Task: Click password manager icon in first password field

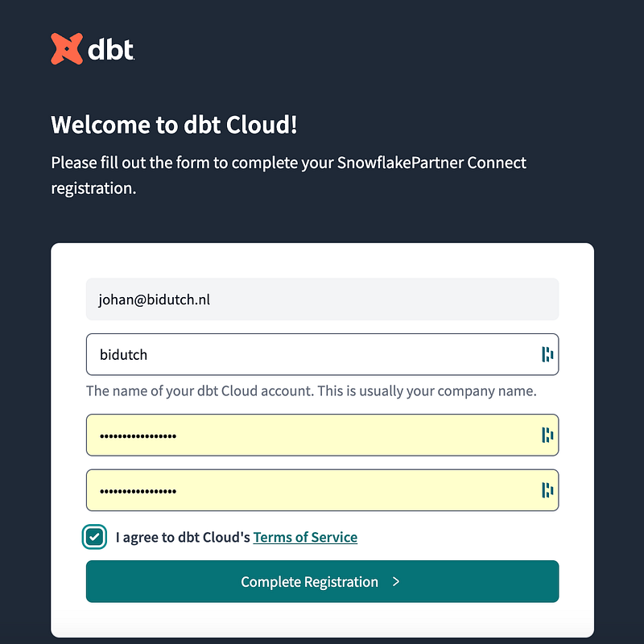Action: [x=547, y=435]
